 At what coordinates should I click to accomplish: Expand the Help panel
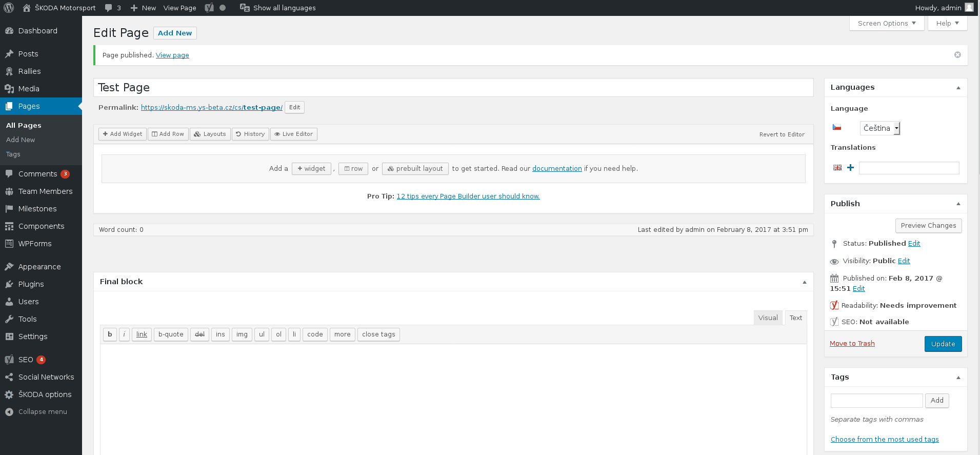pyautogui.click(x=947, y=24)
